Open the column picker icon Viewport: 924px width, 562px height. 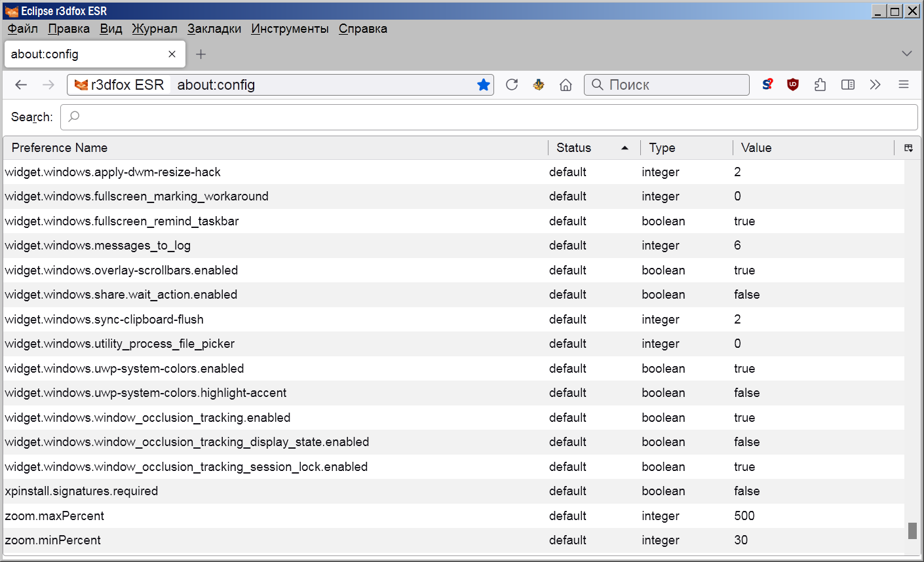tap(908, 148)
